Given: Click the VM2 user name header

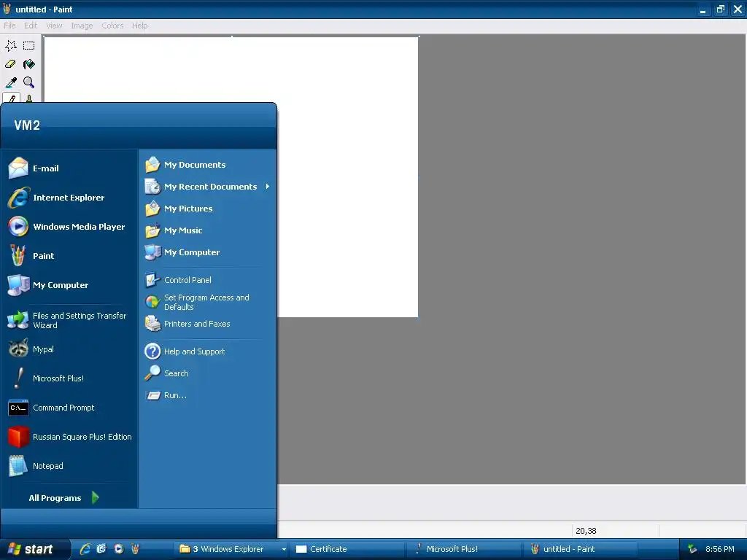Looking at the screenshot, I should 27,125.
